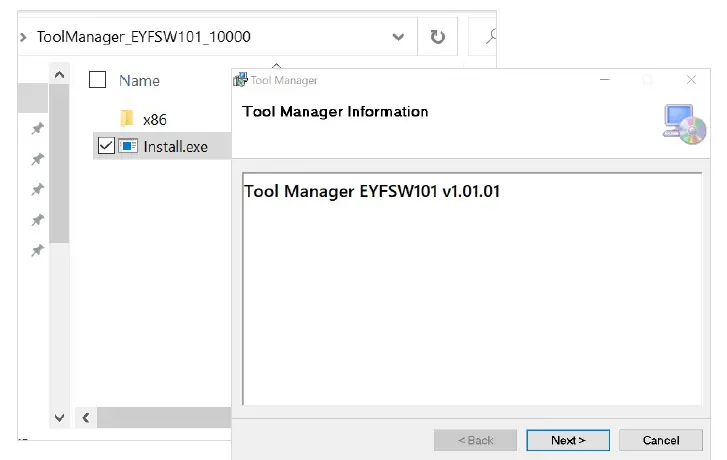Uncheck the Install.exe checkbox
Viewport: 727px width, 460px height.
[x=106, y=146]
